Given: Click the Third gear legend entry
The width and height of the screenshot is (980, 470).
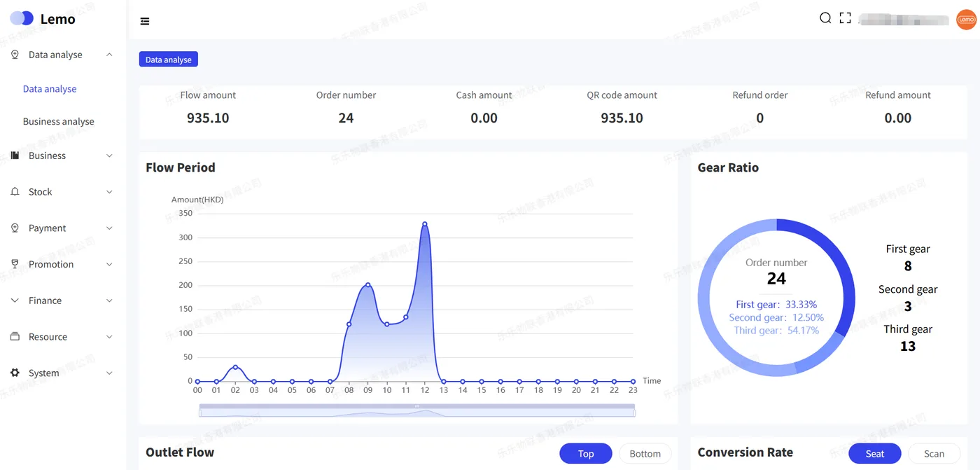Looking at the screenshot, I should [x=908, y=338].
